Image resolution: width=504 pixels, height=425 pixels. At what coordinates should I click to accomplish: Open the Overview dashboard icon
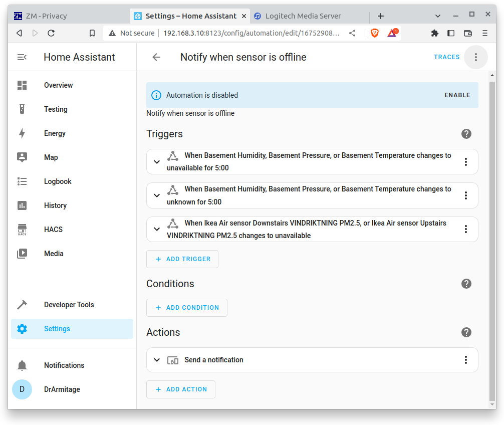point(22,85)
